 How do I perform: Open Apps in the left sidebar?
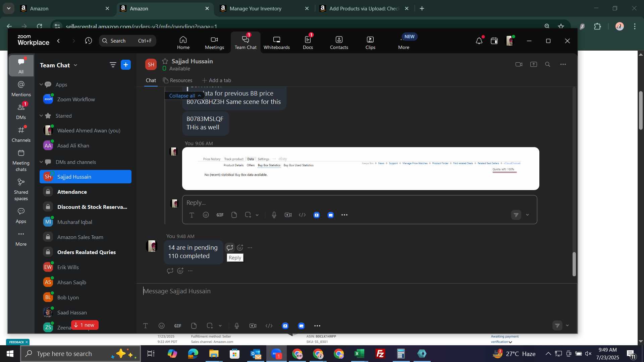[21, 216]
